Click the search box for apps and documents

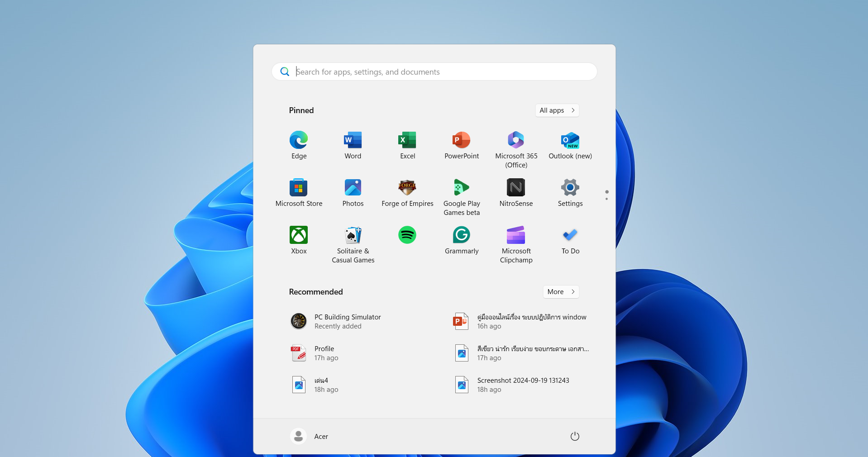[434, 72]
